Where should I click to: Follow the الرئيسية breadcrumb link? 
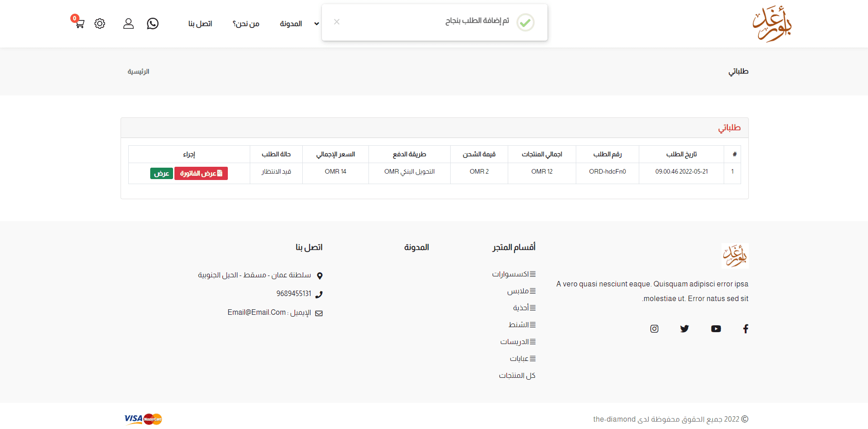point(138,72)
